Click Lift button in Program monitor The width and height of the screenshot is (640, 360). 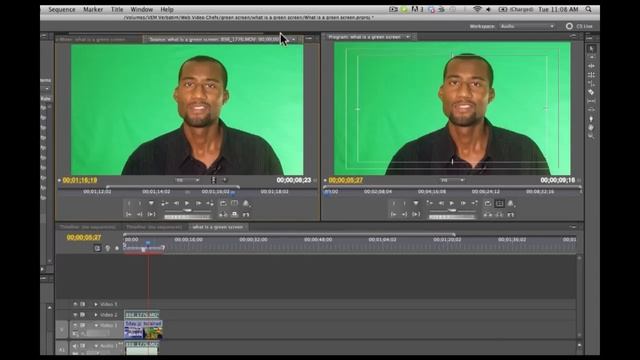488,214
